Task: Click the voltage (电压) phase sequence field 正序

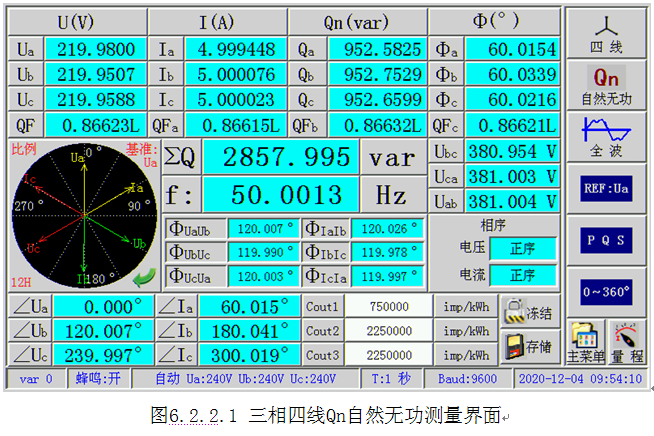Action: (523, 249)
